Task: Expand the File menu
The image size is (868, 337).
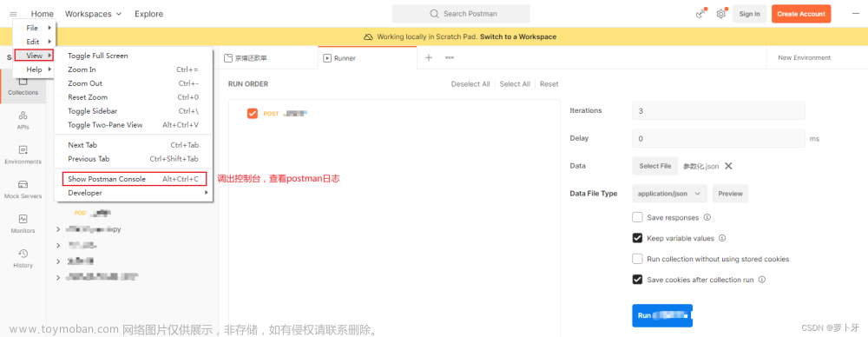Action: 34,28
